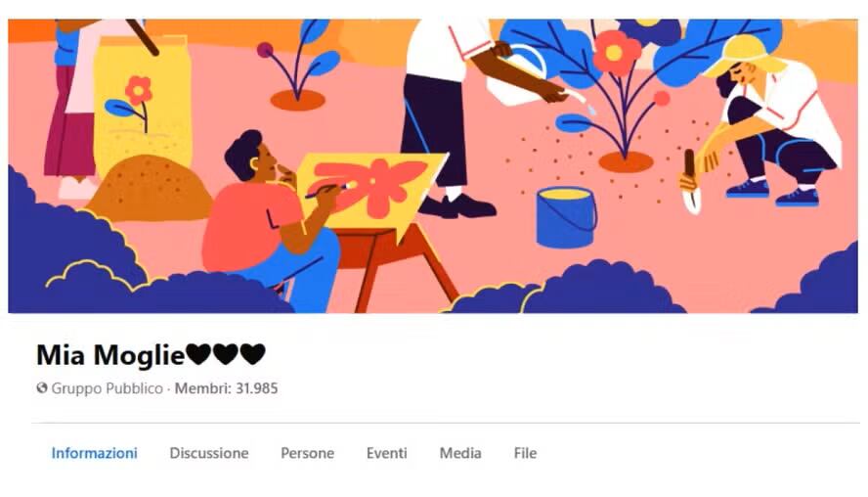This screenshot has height=497, width=868.
Task: Click the globe icon beside Gruppo Pubblico
Action: click(42, 387)
